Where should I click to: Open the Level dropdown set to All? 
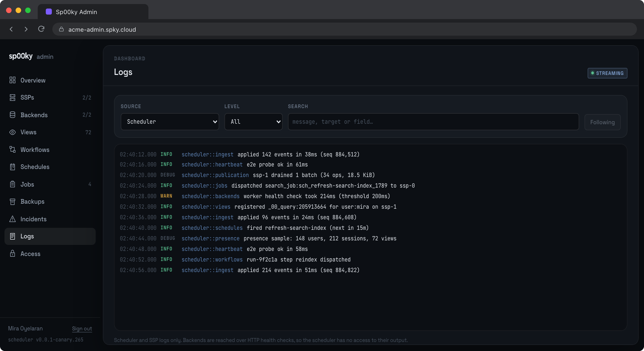pos(253,122)
